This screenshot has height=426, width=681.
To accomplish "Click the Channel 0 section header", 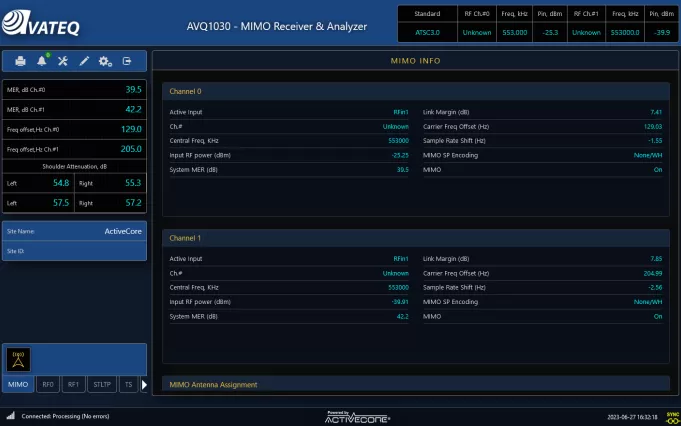I will coord(416,91).
